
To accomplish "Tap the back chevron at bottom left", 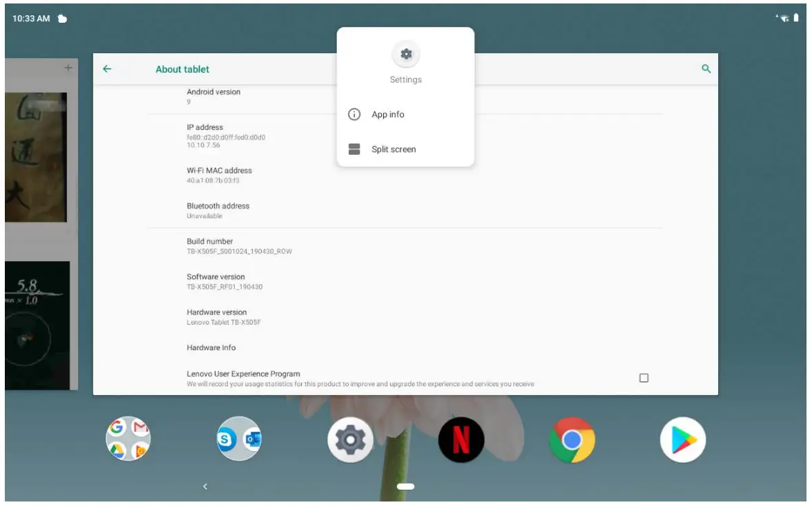I will (204, 486).
